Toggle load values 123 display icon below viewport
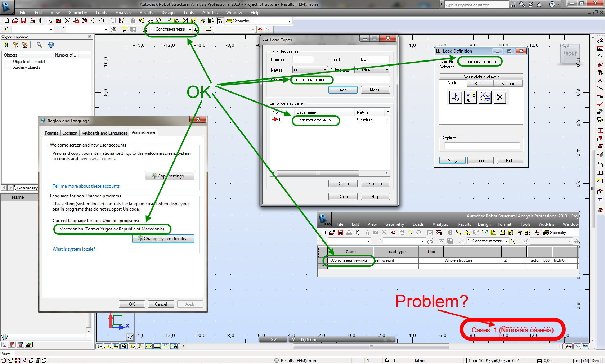The image size is (605, 364). [x=165, y=346]
